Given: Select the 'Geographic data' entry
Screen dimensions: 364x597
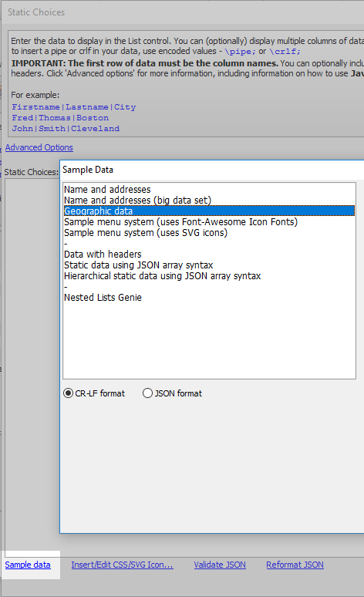Looking at the screenshot, I should (x=209, y=211).
